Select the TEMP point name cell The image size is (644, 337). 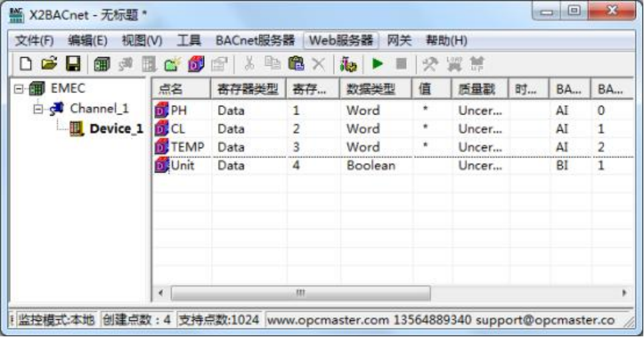pos(187,147)
